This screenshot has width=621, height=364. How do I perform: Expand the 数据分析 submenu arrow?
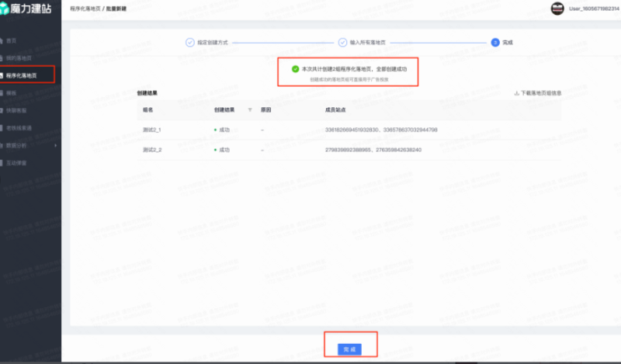(x=54, y=145)
